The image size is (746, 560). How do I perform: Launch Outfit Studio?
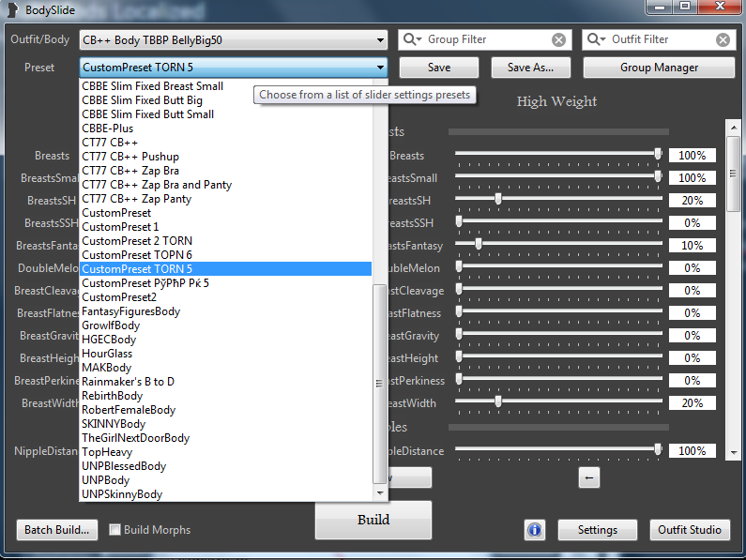coord(690,530)
